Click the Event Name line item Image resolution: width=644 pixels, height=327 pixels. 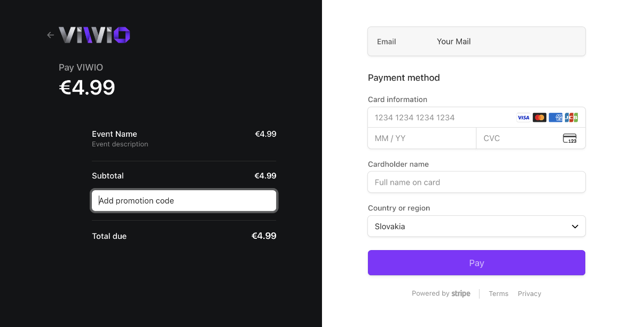click(114, 134)
